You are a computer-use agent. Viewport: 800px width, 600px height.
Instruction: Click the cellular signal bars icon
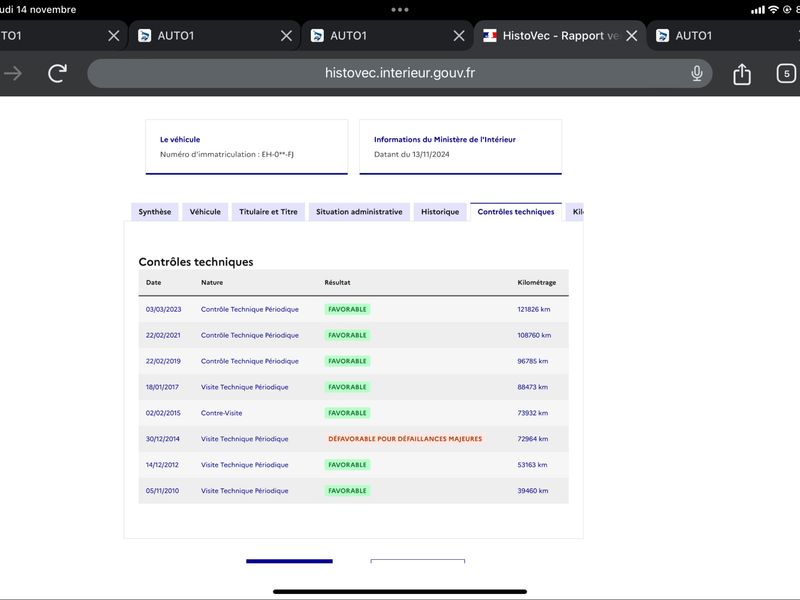click(x=758, y=10)
